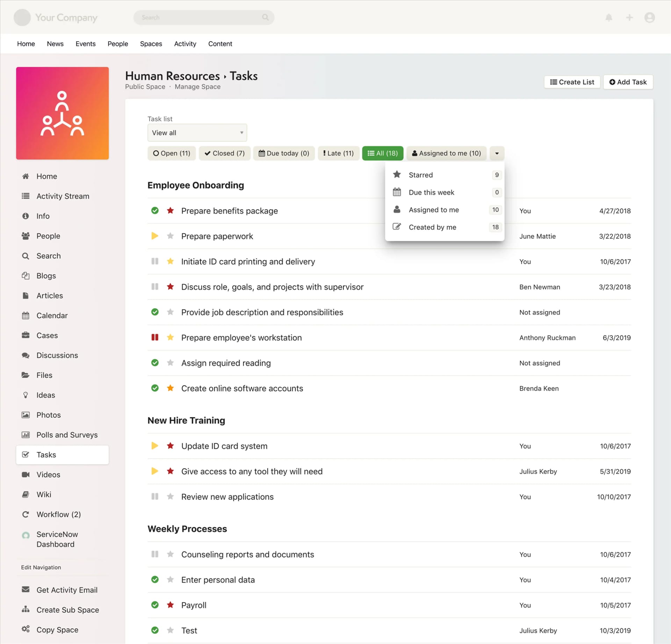The width and height of the screenshot is (671, 644).
Task: Select the Polls and Surveys icon in sidebar
Action: coord(26,434)
